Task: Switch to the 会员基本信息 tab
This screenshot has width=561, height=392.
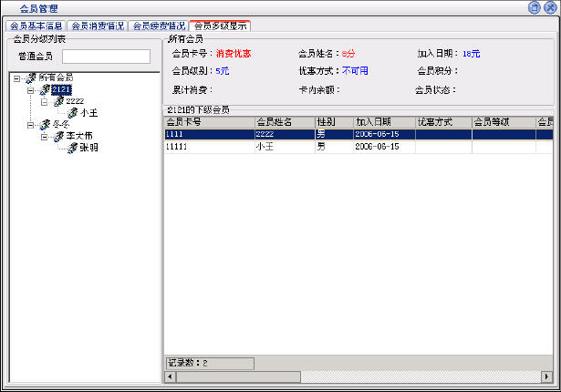Action: click(36, 26)
